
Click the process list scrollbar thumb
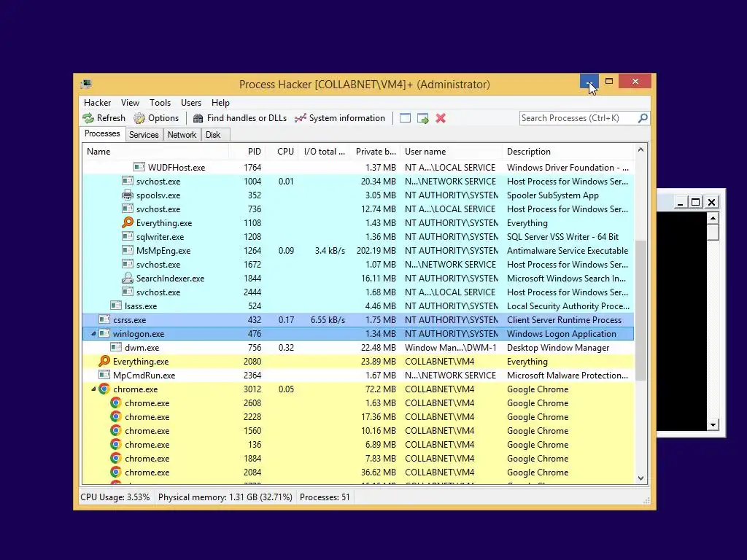(x=640, y=310)
